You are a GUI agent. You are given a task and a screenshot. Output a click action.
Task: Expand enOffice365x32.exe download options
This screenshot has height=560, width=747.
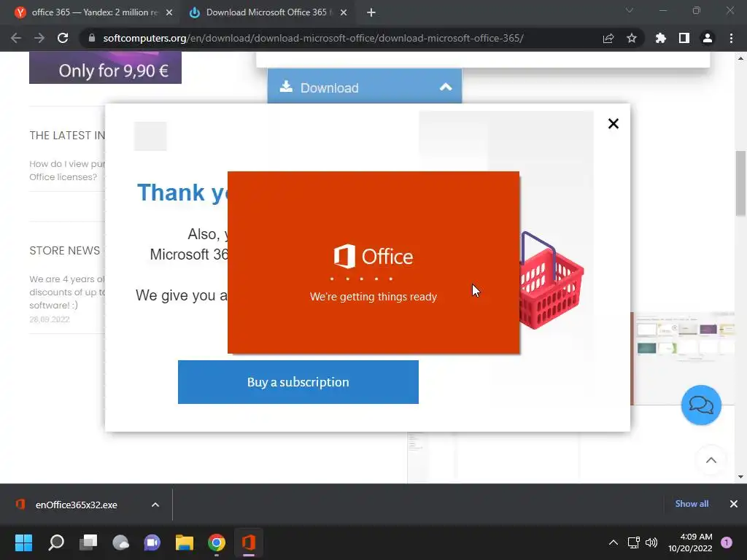pos(155,505)
